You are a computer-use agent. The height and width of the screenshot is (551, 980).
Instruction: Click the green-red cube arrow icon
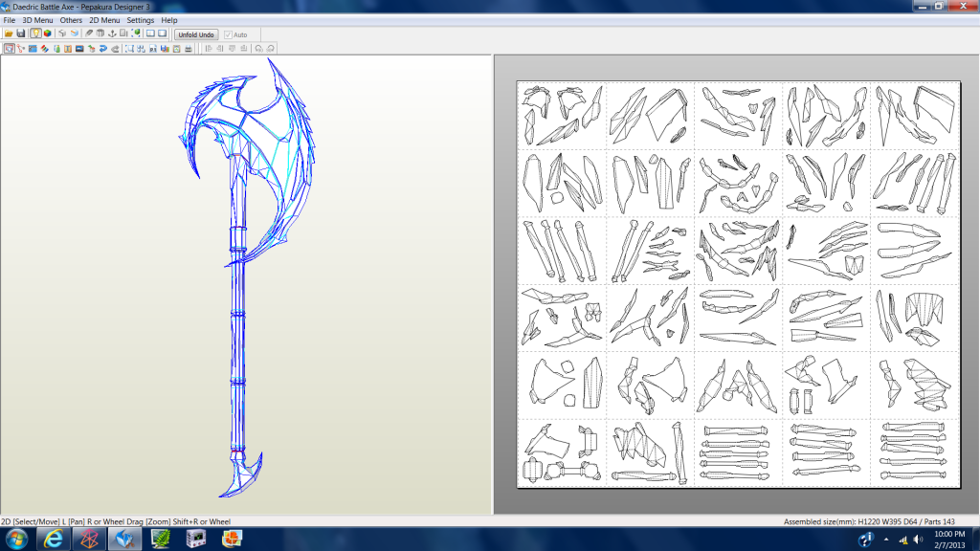pos(92,49)
